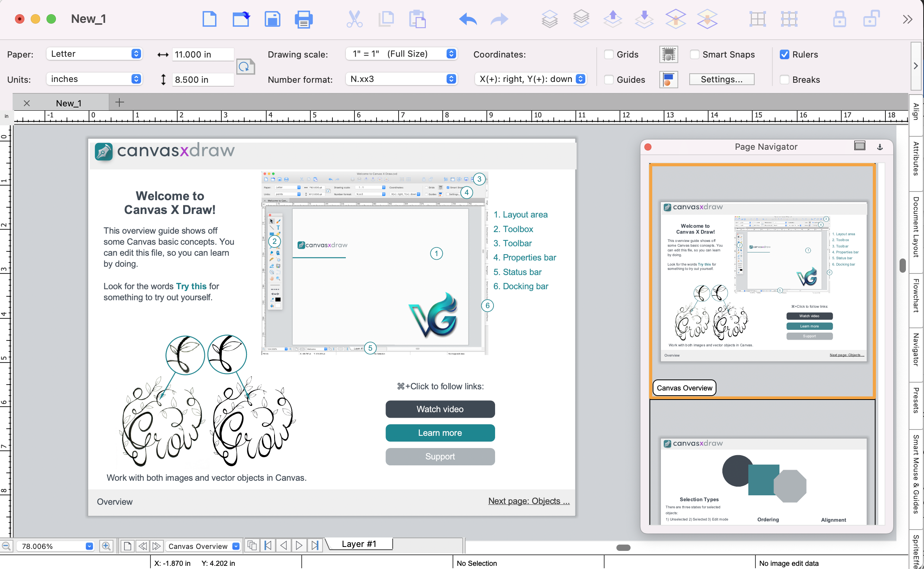The image size is (924, 569).
Task: Click the vertical scrollbar thumb
Action: click(x=903, y=265)
